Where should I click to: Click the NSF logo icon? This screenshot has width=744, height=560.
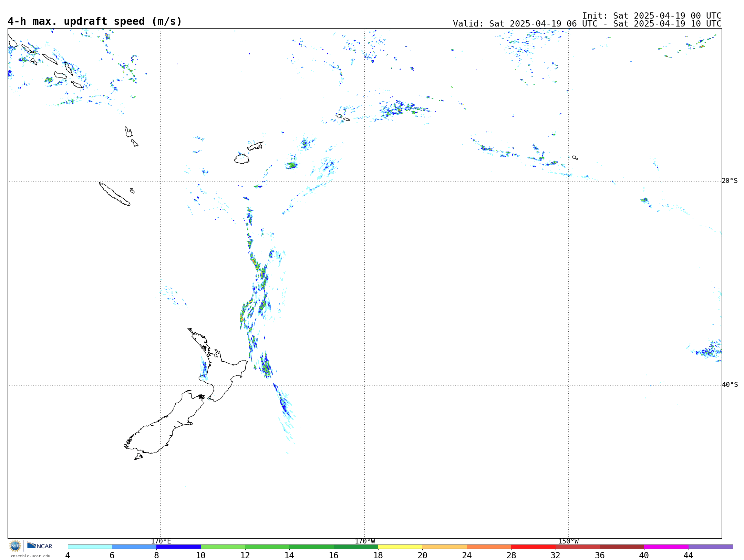click(x=15, y=546)
